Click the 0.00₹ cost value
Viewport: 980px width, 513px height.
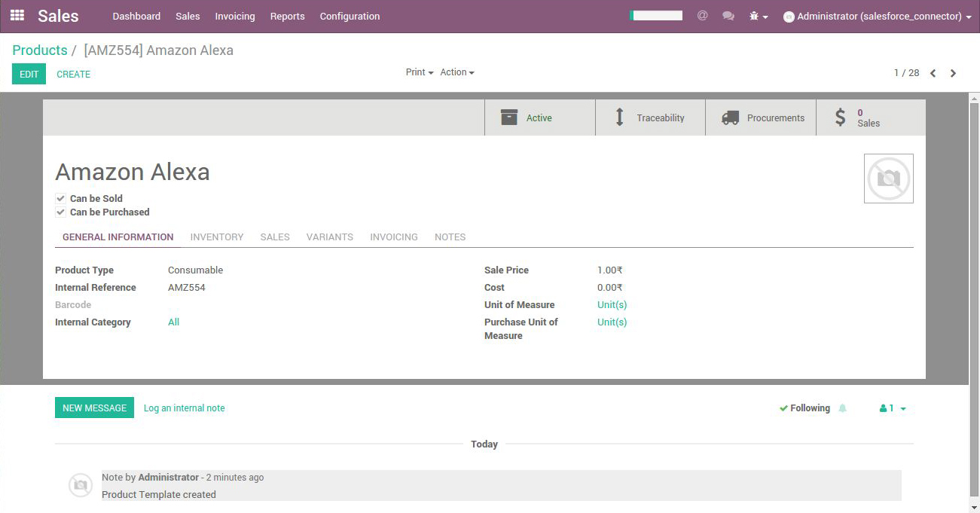point(610,288)
